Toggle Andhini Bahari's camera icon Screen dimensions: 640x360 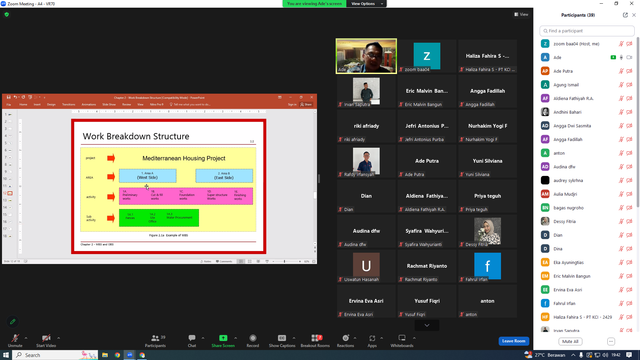(x=629, y=112)
